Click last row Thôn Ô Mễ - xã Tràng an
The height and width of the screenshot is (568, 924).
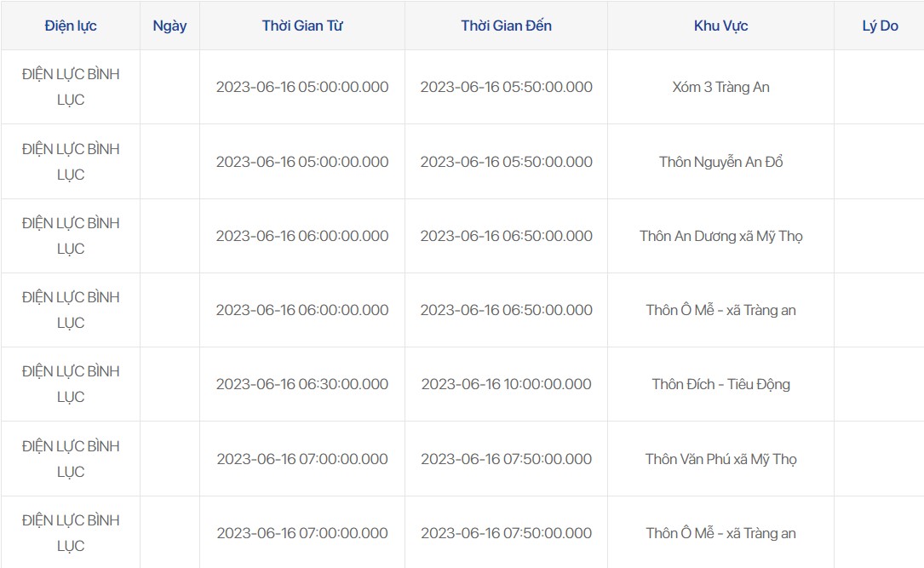point(720,533)
